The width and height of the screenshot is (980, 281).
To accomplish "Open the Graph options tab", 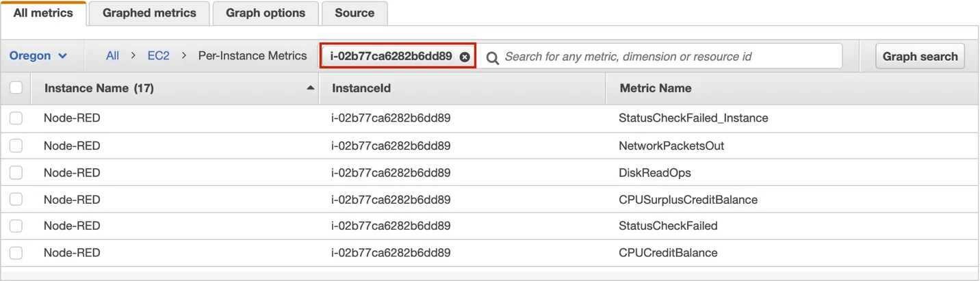I will (266, 13).
